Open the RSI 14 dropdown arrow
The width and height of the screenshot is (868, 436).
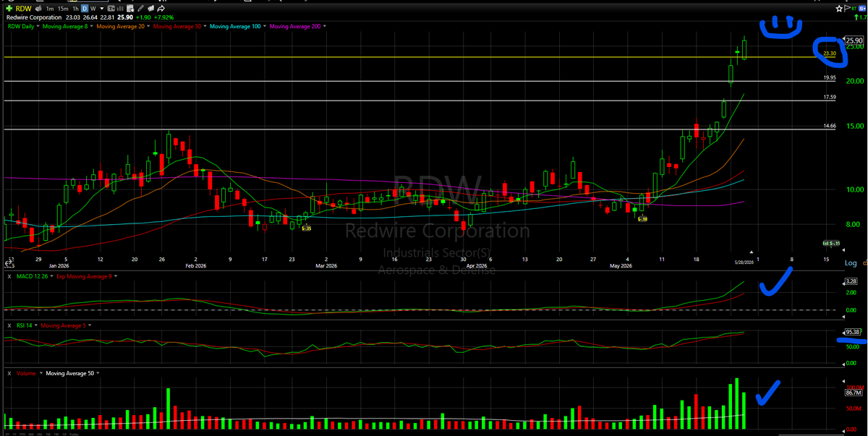point(36,325)
